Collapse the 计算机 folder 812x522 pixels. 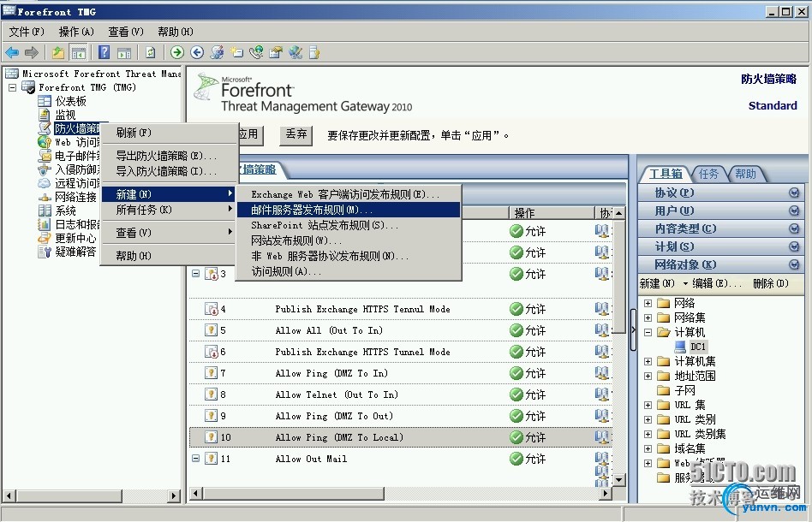click(x=648, y=332)
